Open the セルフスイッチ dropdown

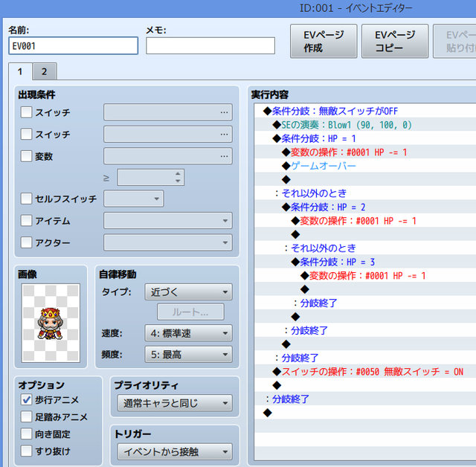[134, 199]
